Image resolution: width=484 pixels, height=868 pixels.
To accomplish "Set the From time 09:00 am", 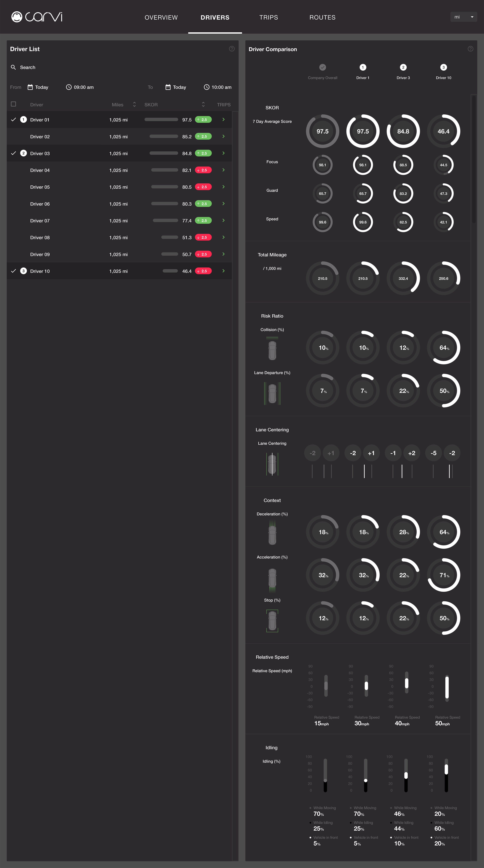I will pos(84,87).
